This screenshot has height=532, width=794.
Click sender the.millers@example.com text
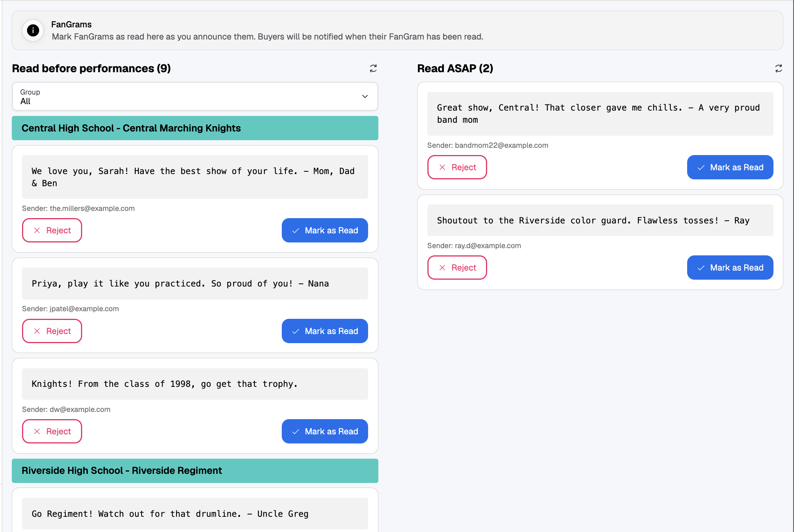click(92, 208)
